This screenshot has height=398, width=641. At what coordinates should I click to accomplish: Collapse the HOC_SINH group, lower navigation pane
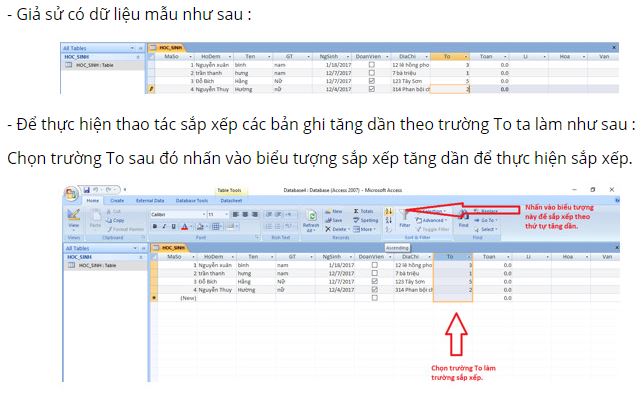click(141, 257)
